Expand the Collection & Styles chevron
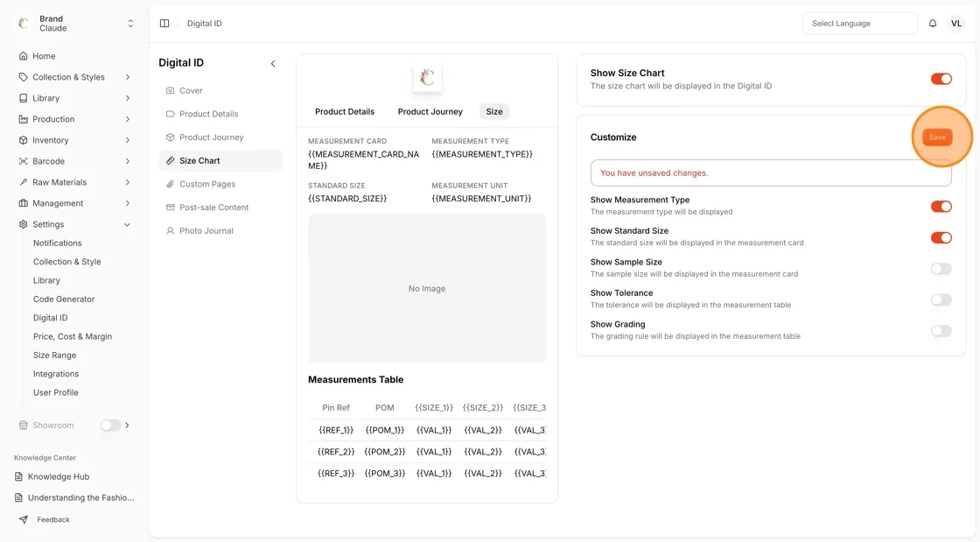The width and height of the screenshot is (980, 542). click(128, 78)
